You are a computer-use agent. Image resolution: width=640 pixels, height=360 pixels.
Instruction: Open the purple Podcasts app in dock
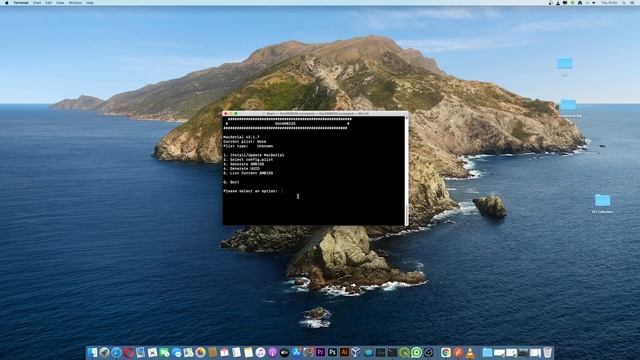272,352
